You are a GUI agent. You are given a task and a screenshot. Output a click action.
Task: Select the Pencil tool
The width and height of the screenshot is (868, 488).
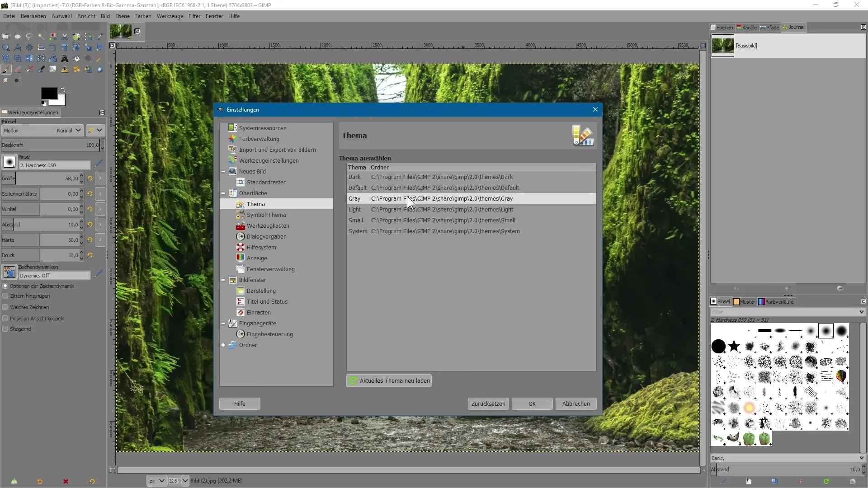click(99, 59)
